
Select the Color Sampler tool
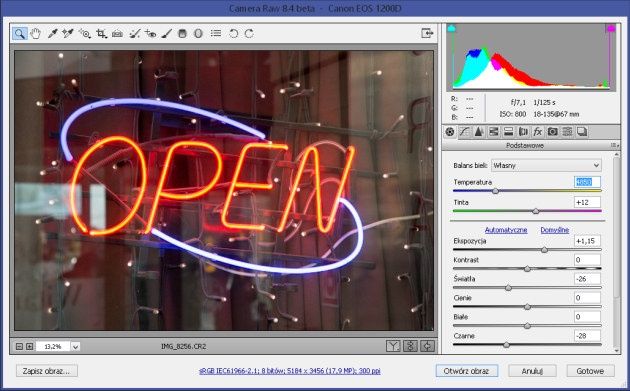point(68,33)
